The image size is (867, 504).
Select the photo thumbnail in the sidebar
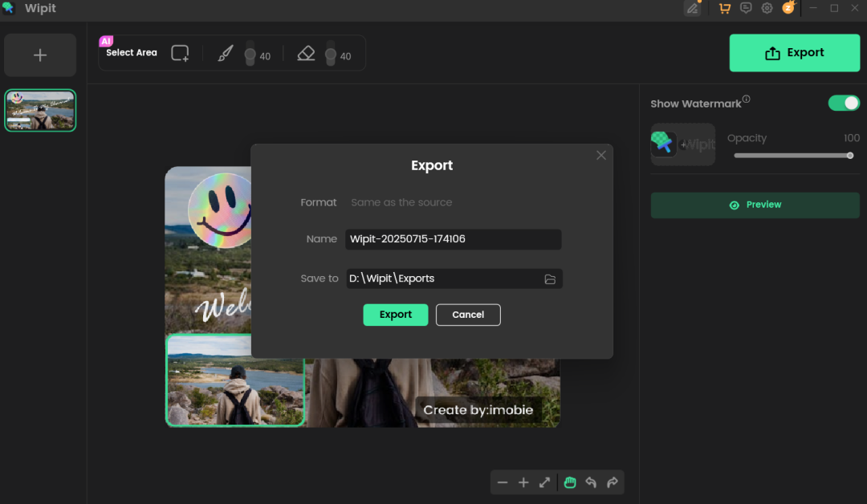tap(39, 110)
